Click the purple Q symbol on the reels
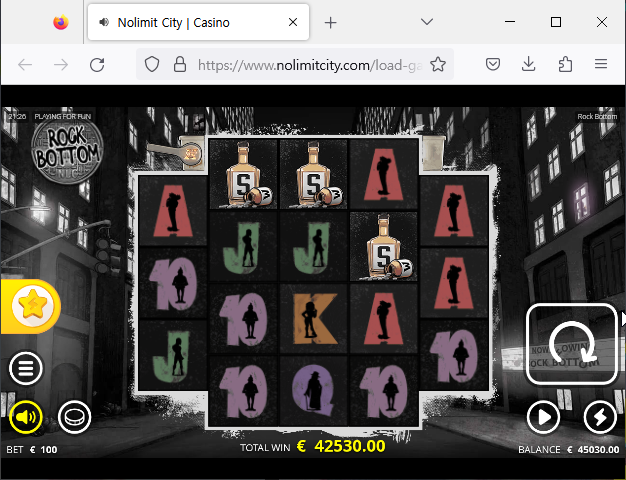 pos(313,391)
